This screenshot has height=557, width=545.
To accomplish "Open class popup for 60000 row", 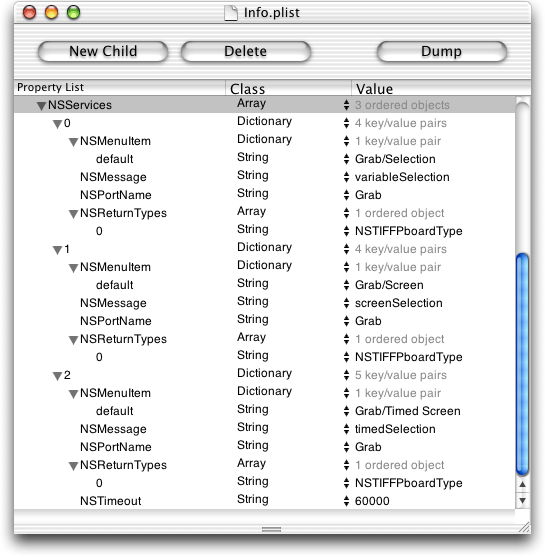I will coord(346,501).
